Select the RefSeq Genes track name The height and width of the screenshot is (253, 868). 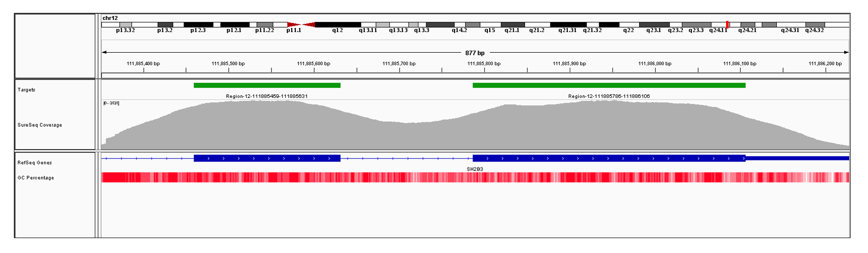35,163
